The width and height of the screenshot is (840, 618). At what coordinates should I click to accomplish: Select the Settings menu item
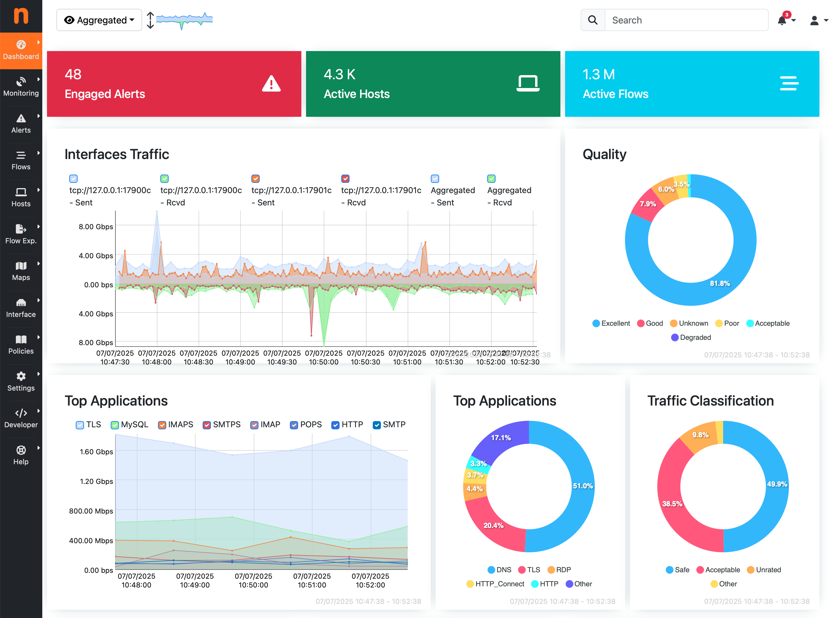21,381
